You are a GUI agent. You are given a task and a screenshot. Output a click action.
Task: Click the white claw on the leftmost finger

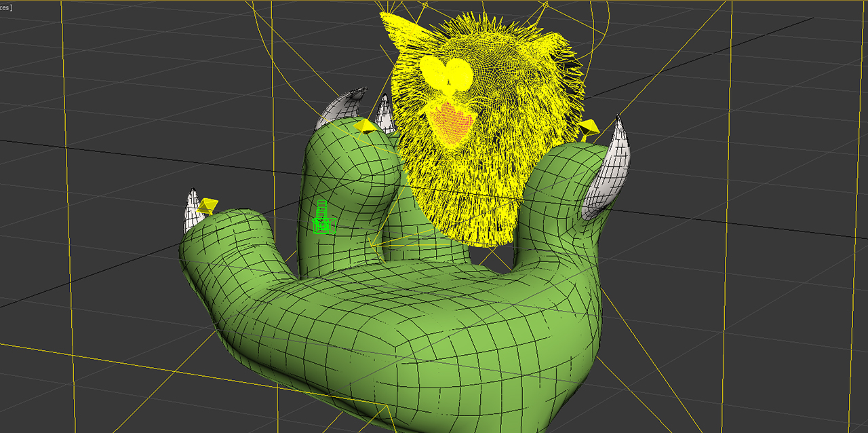tap(193, 210)
